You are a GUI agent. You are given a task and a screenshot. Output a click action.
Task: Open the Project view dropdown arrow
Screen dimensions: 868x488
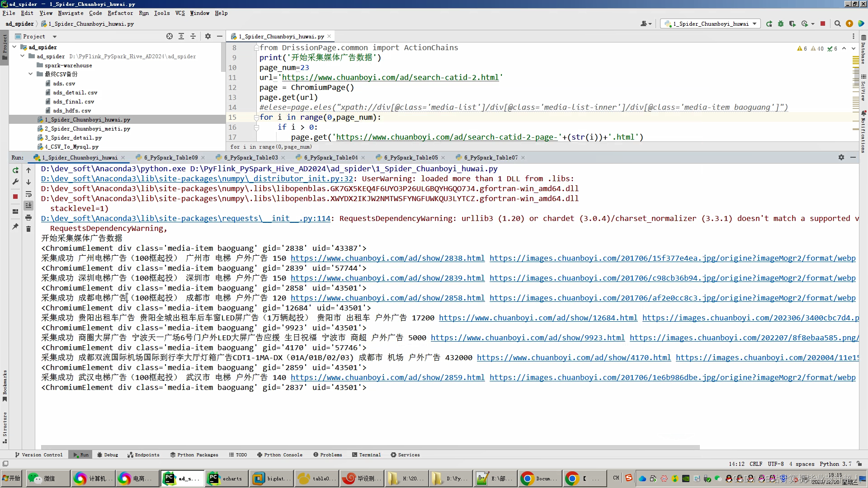(x=55, y=37)
